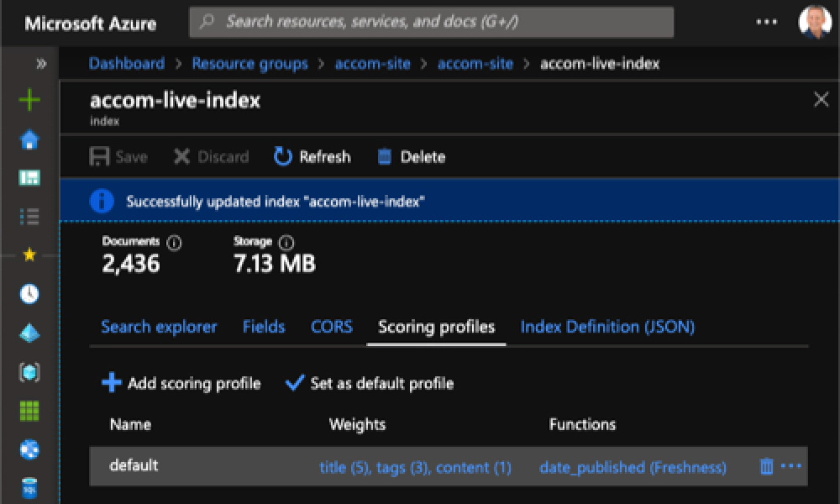Add a new scoring profile

pyautogui.click(x=181, y=383)
